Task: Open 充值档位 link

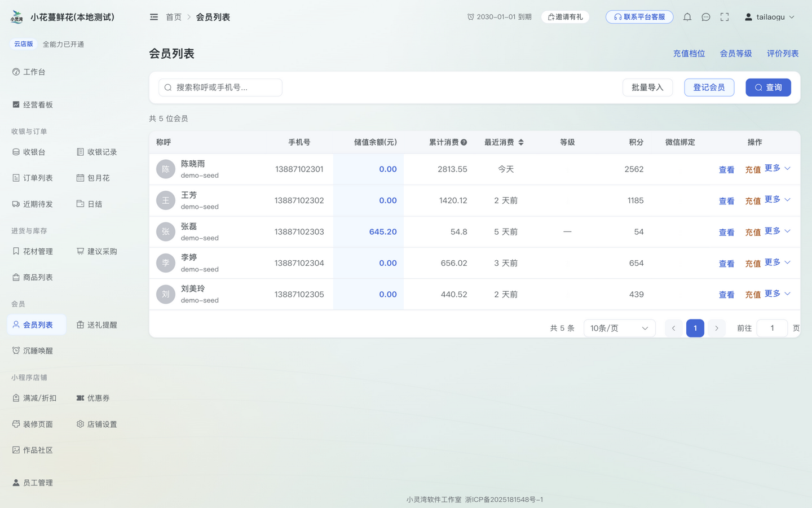Action: click(689, 54)
